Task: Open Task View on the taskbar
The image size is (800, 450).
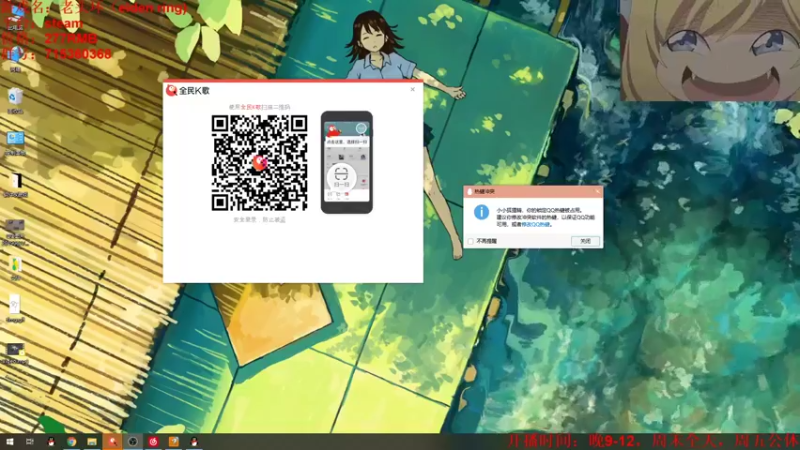Action: tap(30, 442)
